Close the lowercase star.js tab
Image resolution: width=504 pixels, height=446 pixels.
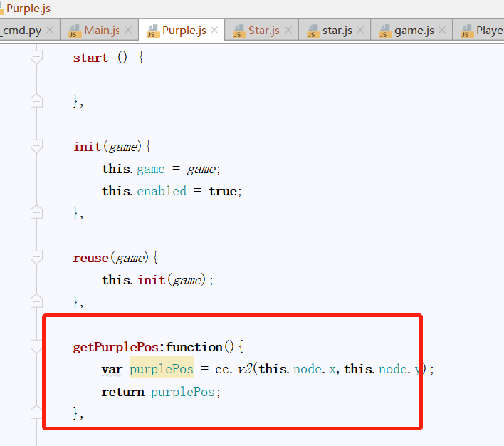pos(360,30)
